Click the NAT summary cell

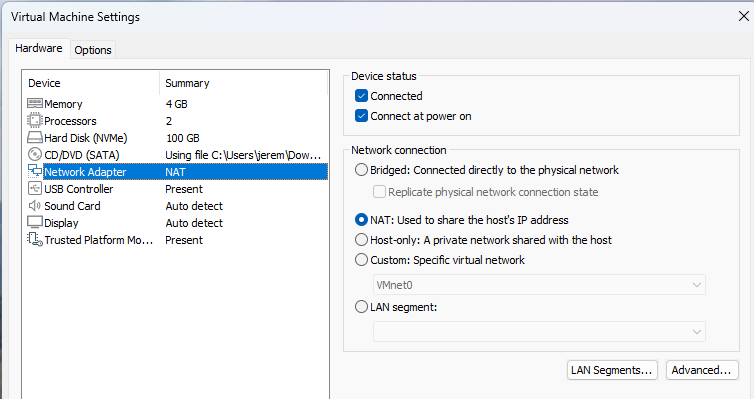(x=176, y=172)
